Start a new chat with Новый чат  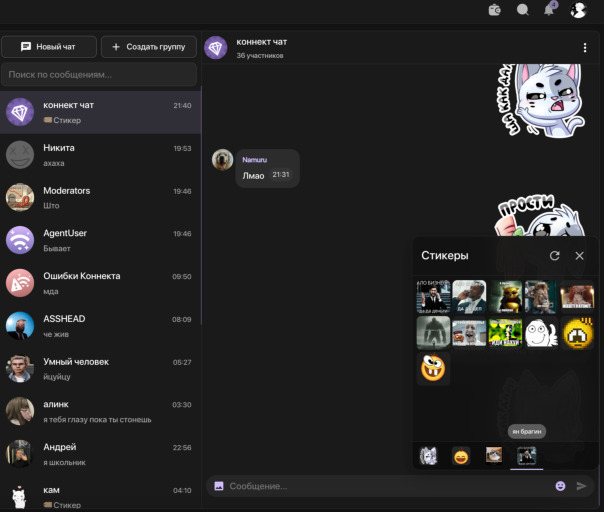click(49, 47)
